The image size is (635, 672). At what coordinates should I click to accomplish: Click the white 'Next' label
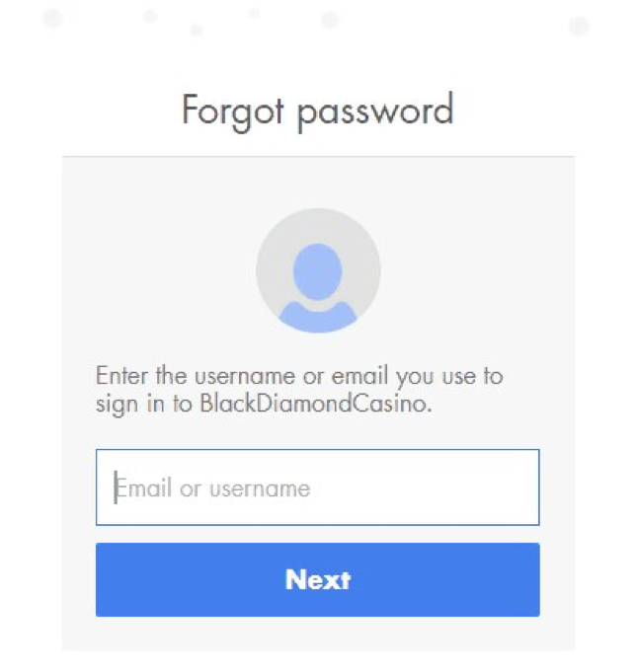coord(318,579)
